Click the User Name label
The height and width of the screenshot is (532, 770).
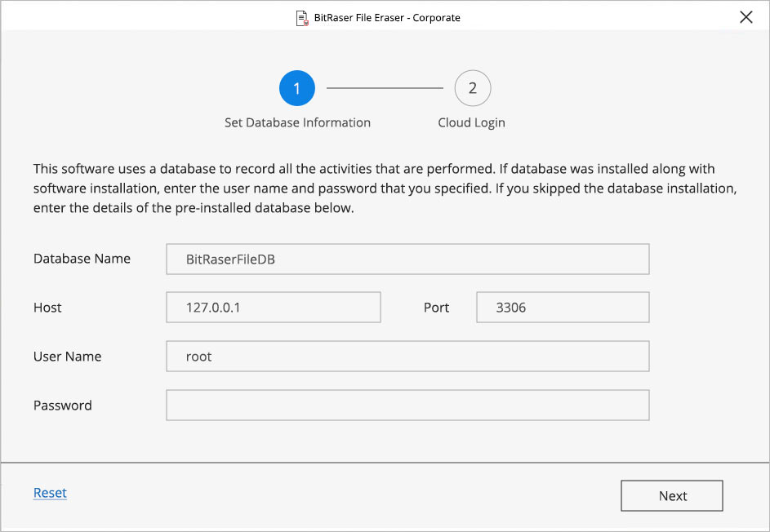click(67, 357)
